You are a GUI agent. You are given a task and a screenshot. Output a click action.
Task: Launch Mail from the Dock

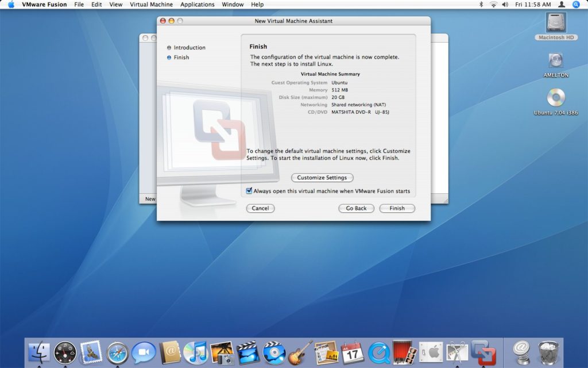[91, 352]
